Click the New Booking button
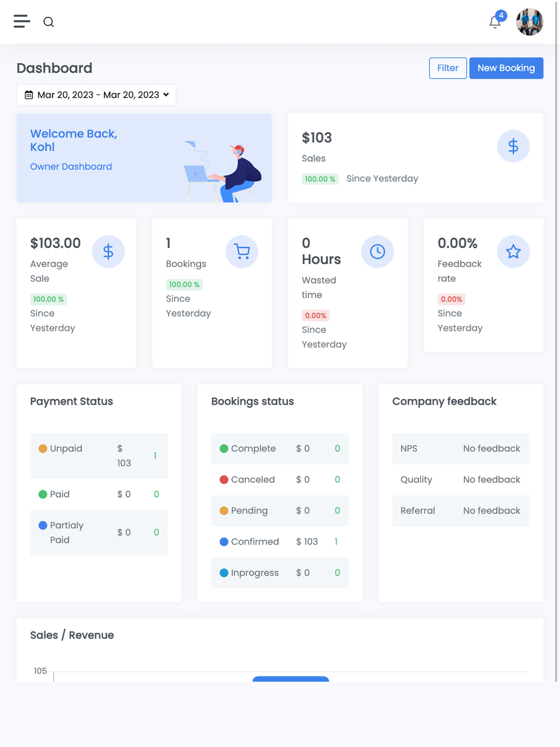Image resolution: width=560 pixels, height=747 pixels. [506, 68]
